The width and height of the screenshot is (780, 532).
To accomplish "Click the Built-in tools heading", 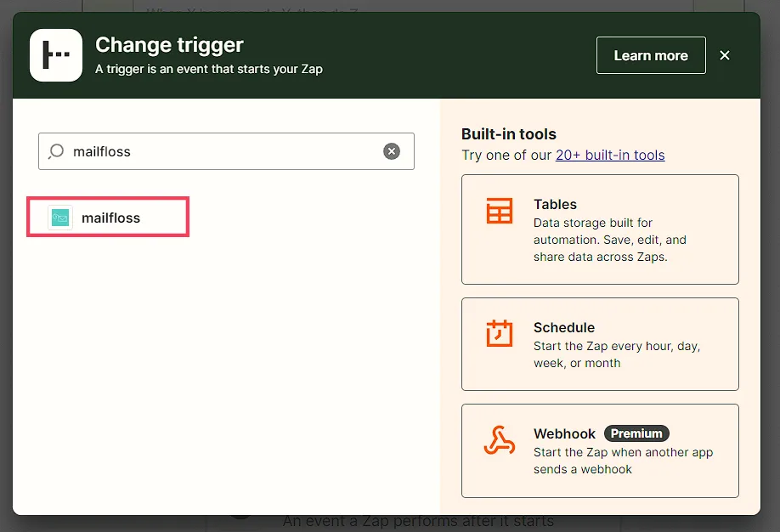I will 509,134.
